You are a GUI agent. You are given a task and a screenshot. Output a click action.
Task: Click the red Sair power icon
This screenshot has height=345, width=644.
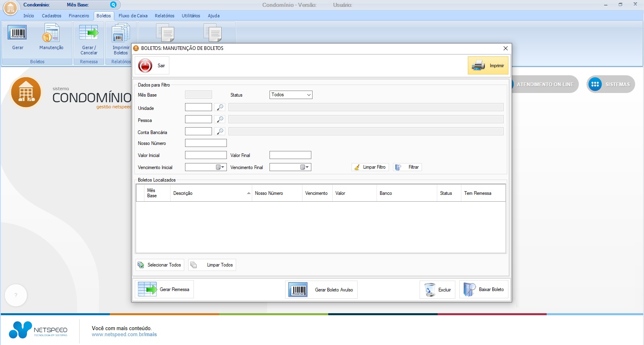145,66
